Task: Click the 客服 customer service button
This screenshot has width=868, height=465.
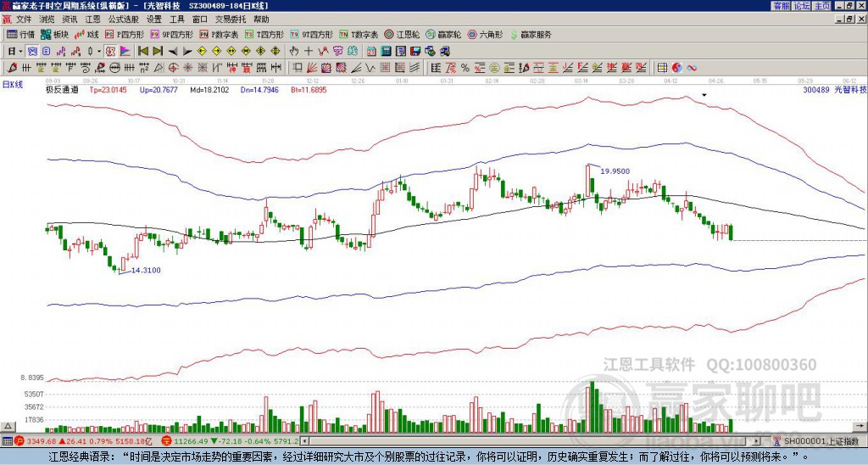Action: pyautogui.click(x=782, y=6)
